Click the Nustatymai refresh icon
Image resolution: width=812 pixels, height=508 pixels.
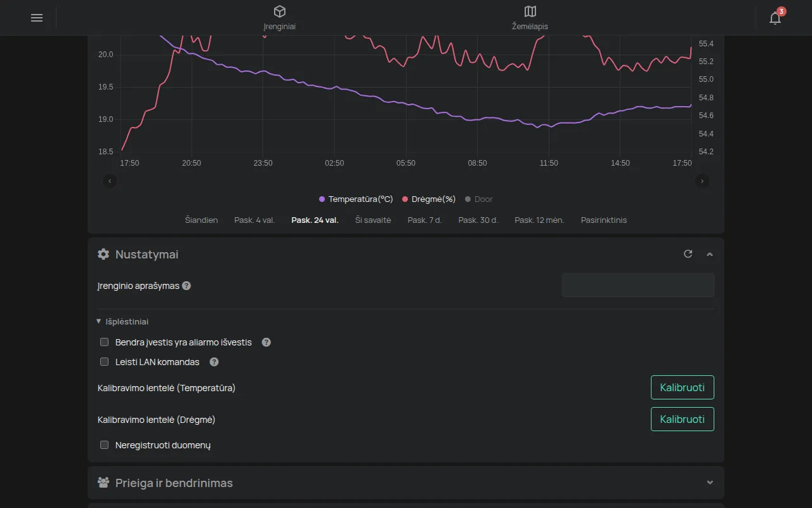point(688,254)
